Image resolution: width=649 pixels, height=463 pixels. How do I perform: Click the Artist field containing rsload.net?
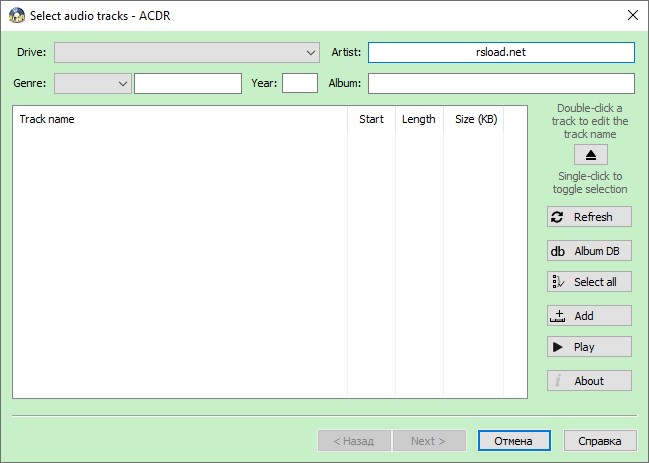501,53
